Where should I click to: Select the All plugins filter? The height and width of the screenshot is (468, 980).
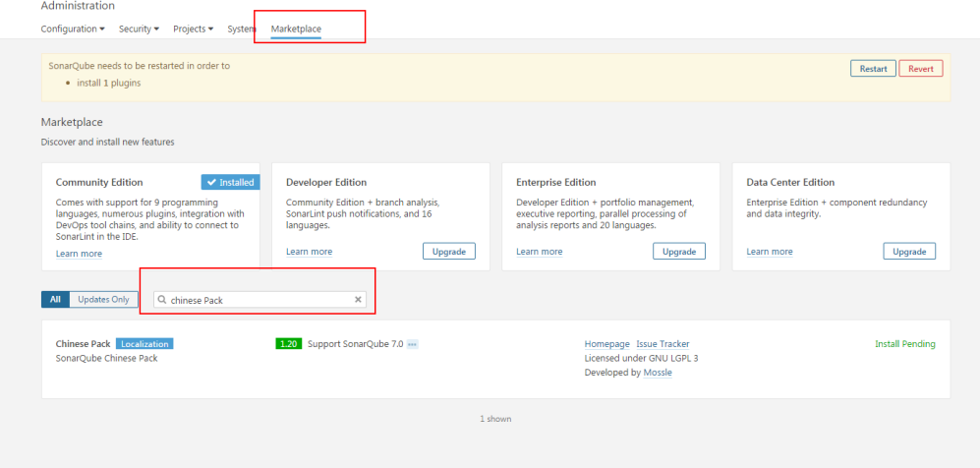point(55,299)
